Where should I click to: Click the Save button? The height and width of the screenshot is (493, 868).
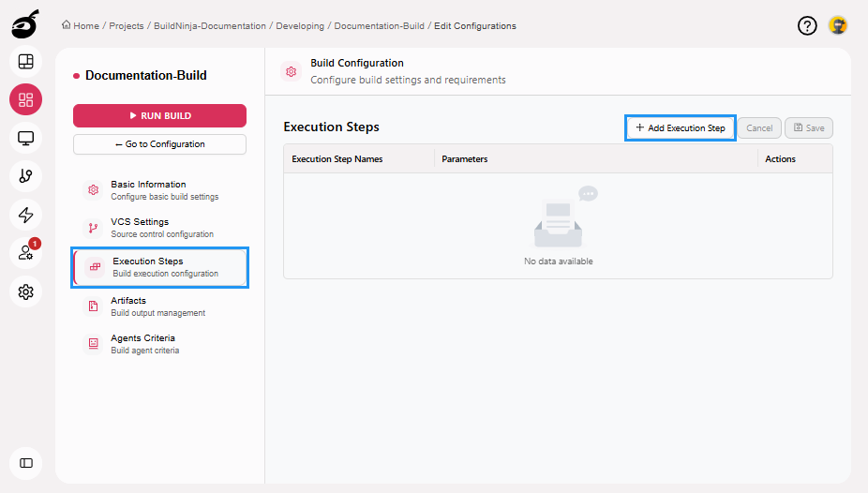coord(809,127)
